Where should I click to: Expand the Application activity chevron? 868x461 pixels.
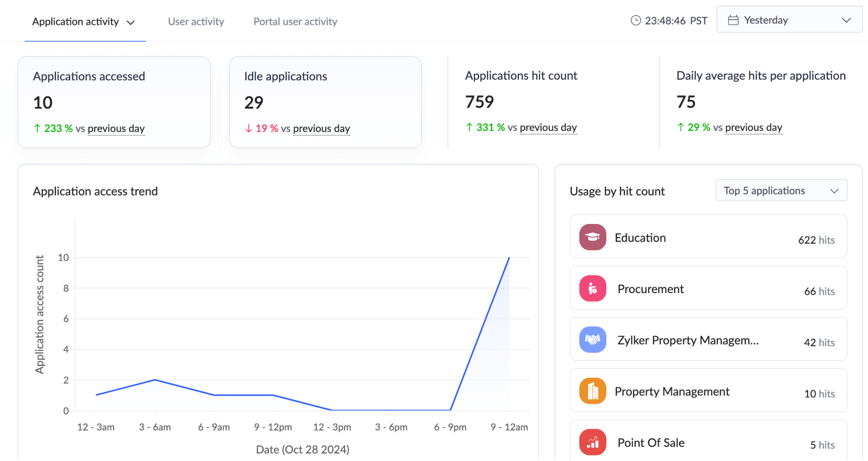coord(131,22)
